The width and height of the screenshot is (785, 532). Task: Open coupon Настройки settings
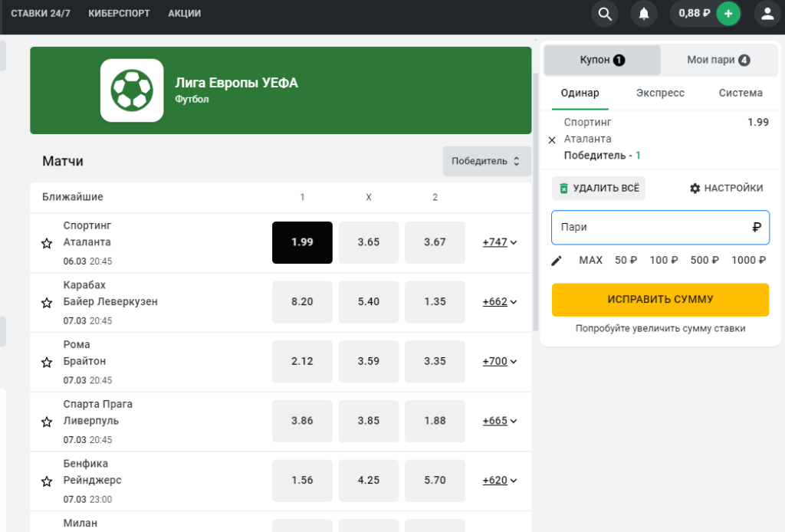point(727,188)
